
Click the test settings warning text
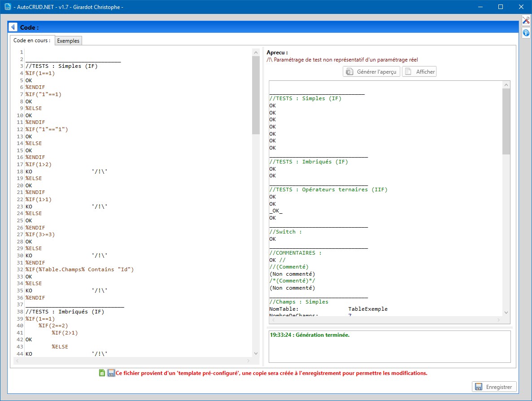[342, 60]
